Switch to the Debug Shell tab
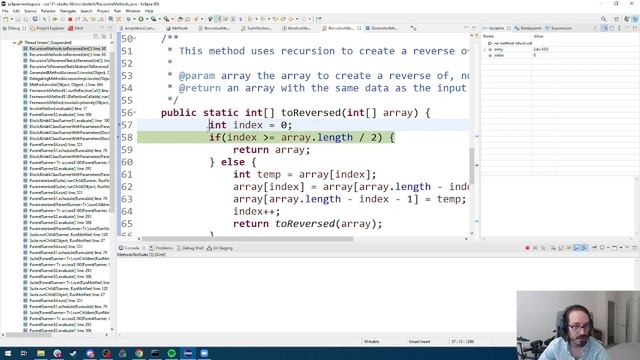 click(x=190, y=248)
